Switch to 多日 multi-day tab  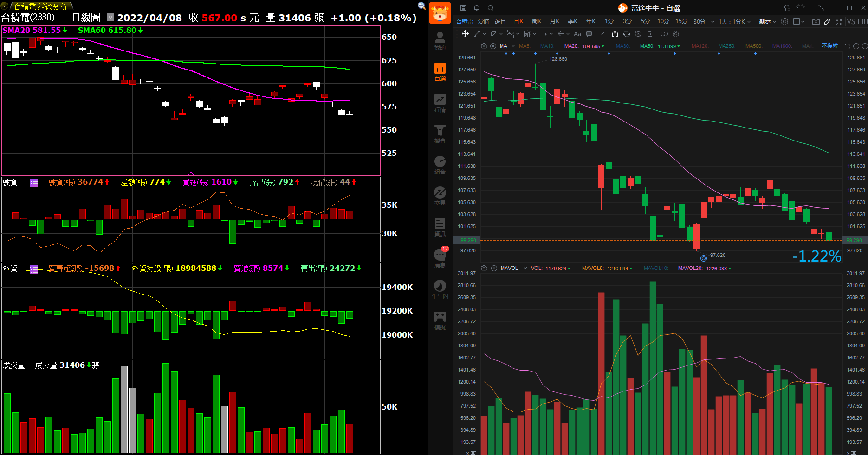(x=500, y=21)
